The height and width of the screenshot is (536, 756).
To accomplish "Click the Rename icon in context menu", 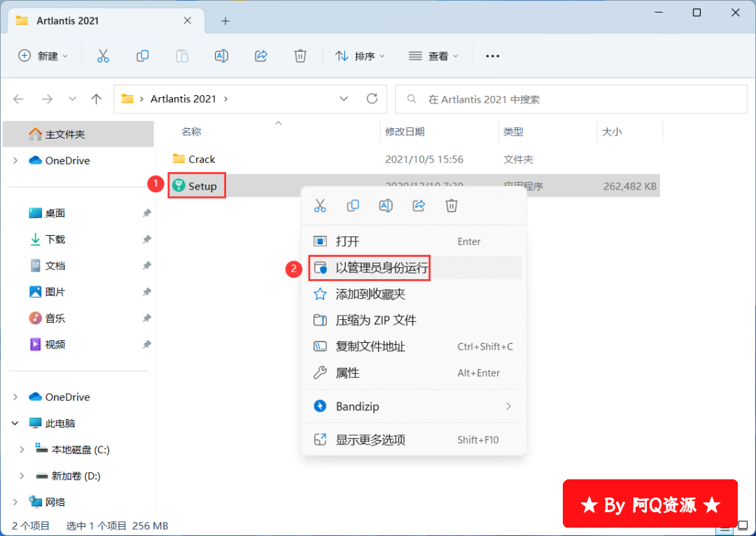I will point(386,206).
